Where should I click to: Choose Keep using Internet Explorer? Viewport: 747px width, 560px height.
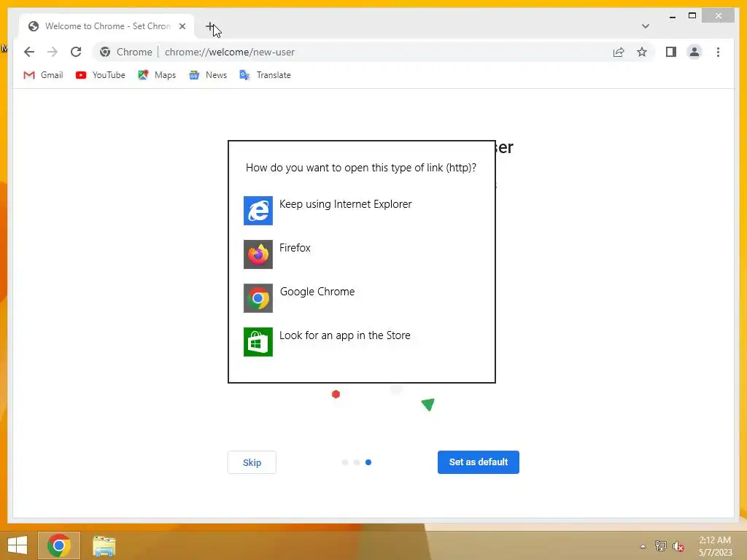tap(362, 210)
